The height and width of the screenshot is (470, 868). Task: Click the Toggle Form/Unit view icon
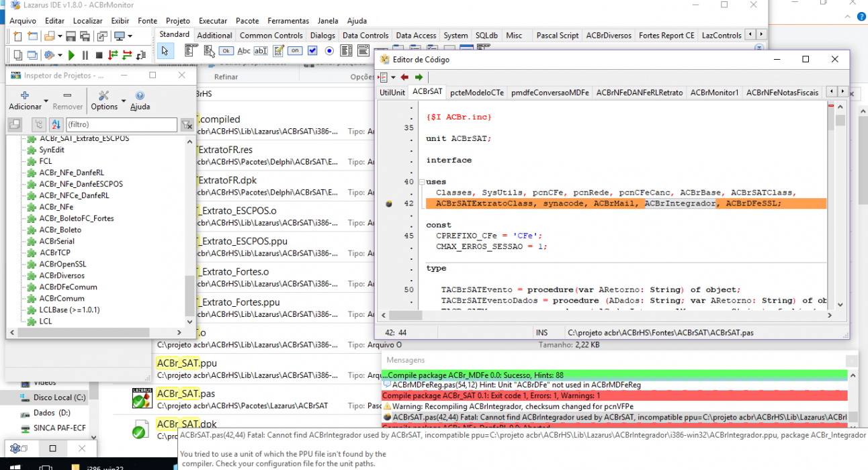tap(102, 36)
